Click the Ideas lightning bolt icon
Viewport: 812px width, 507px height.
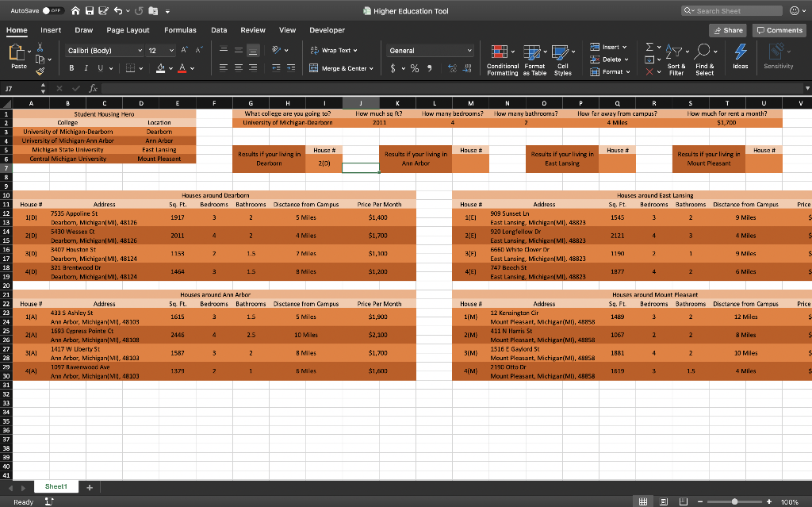click(x=740, y=53)
